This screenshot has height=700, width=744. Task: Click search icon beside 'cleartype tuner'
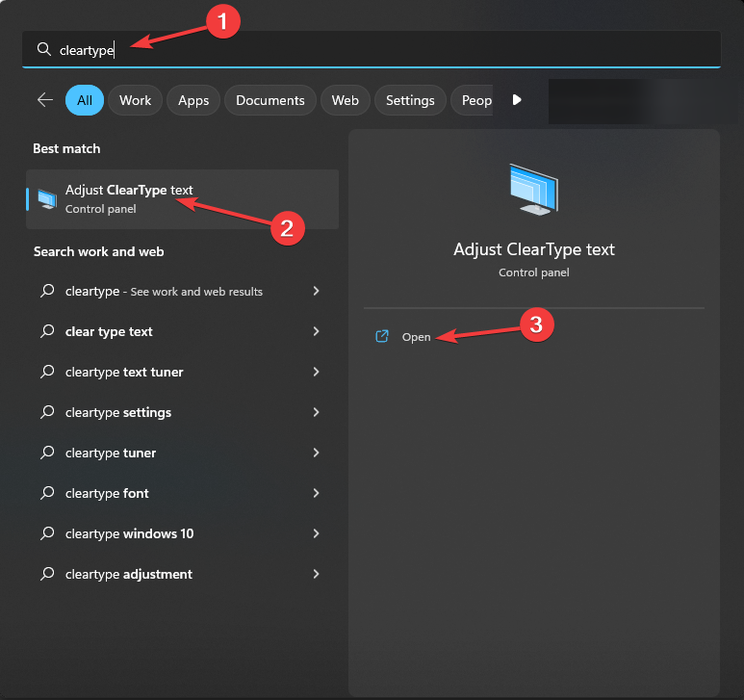click(x=47, y=453)
